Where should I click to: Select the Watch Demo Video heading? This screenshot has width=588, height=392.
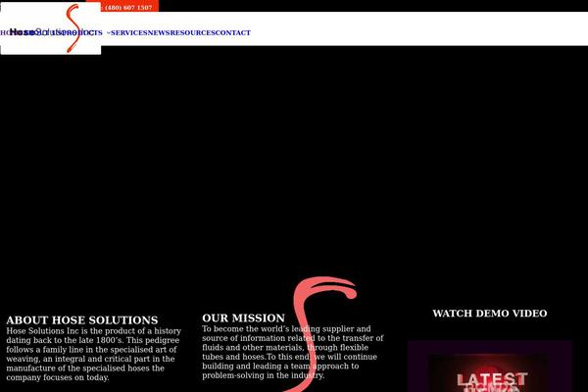(490, 314)
